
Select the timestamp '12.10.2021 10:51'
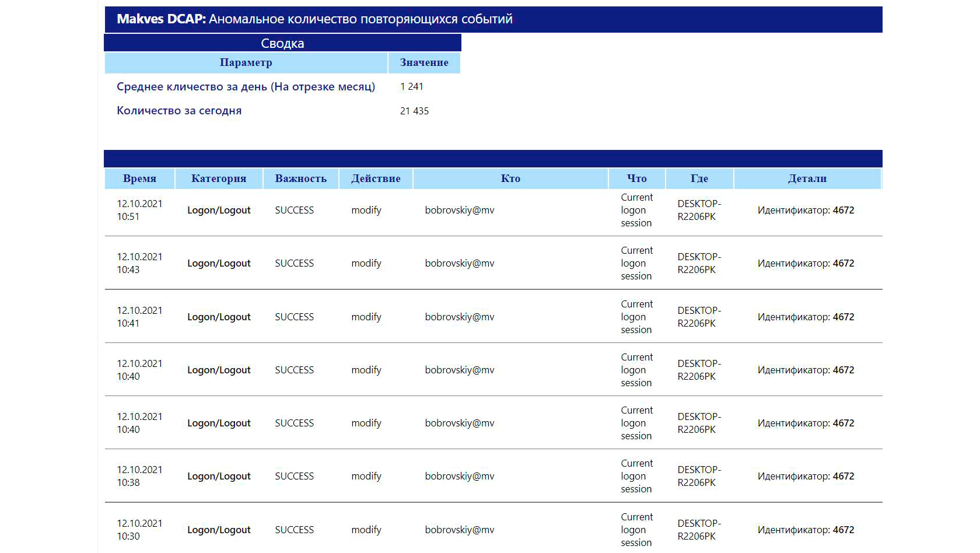tap(139, 210)
